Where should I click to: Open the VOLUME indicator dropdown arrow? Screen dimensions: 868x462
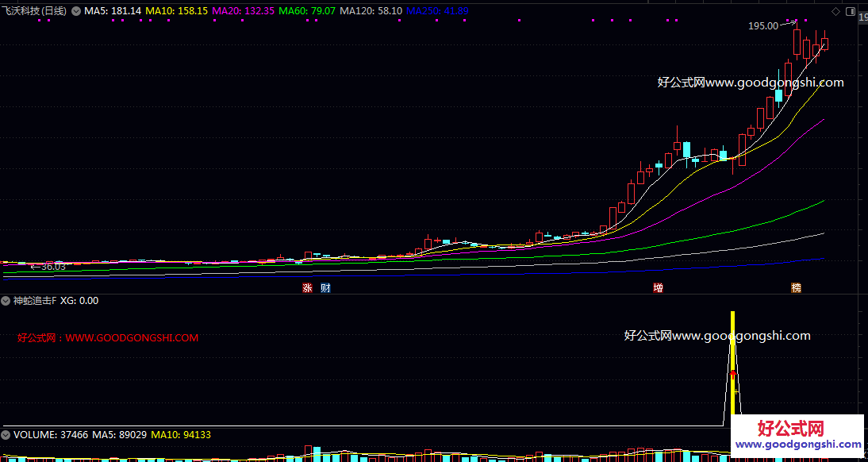coord(6,435)
